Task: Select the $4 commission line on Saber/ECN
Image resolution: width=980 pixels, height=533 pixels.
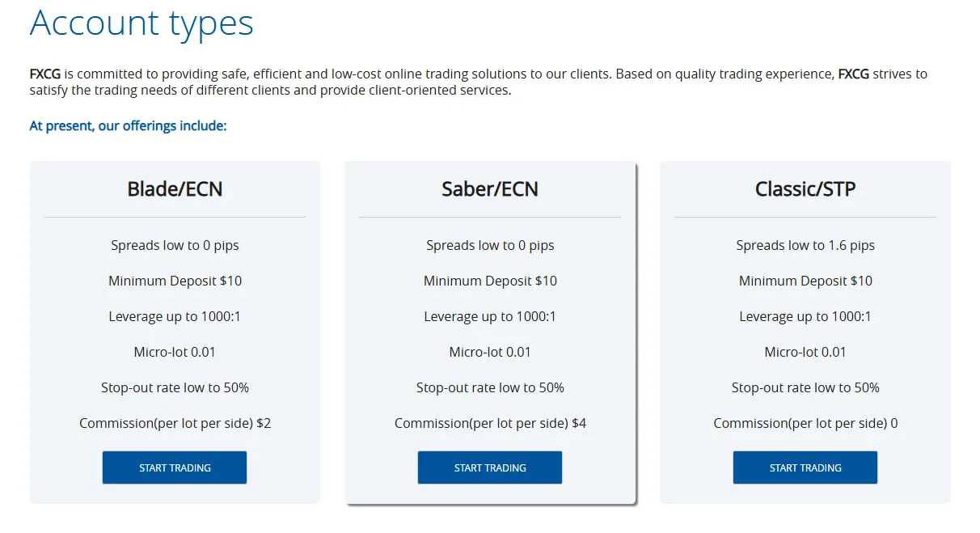Action: coord(490,423)
